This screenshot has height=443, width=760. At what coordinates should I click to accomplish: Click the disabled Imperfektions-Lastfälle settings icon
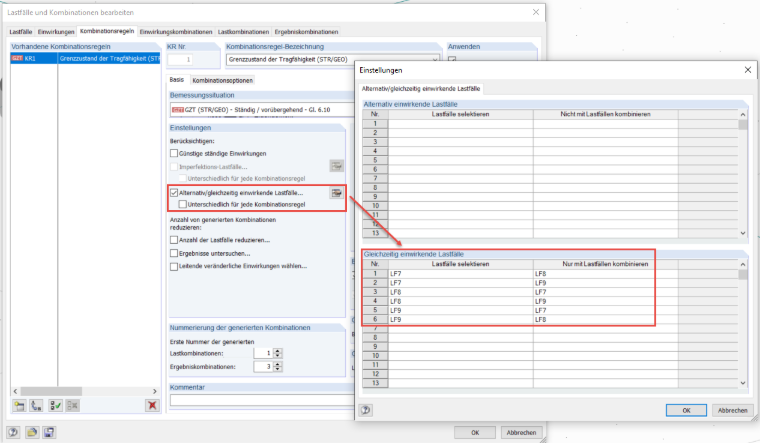336,166
